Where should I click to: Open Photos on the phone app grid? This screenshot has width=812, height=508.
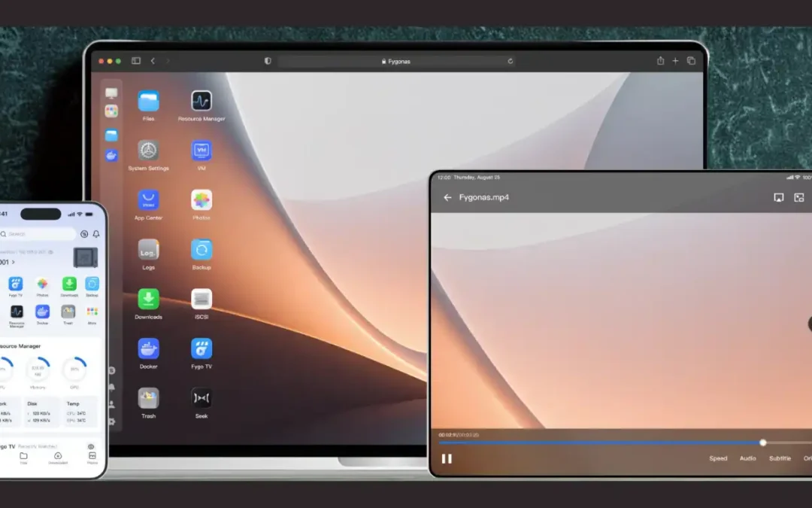tap(42, 284)
